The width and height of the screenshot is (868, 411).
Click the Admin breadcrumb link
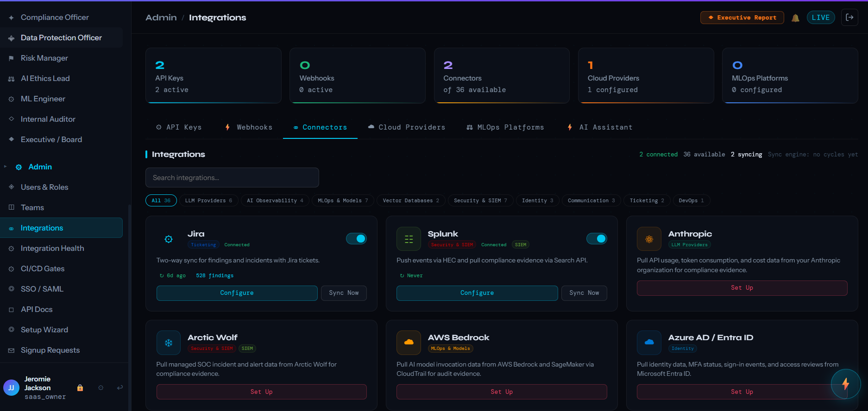161,18
